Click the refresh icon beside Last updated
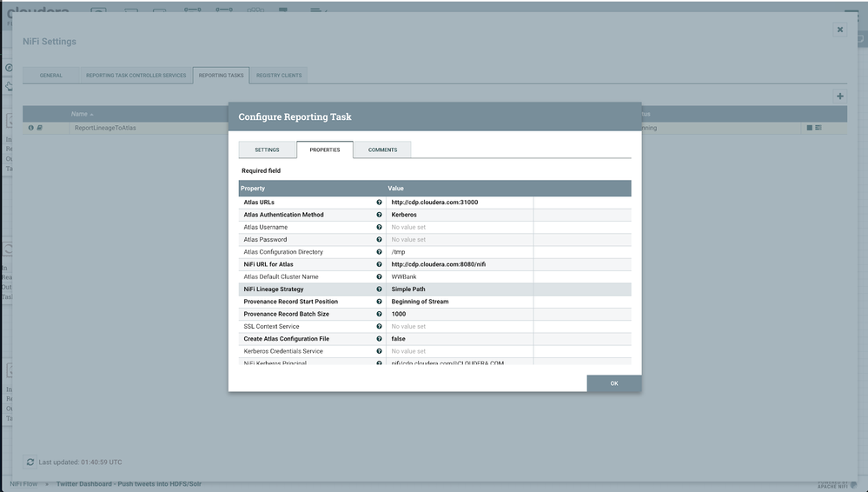Screen dimensions: 868x492 30,462
